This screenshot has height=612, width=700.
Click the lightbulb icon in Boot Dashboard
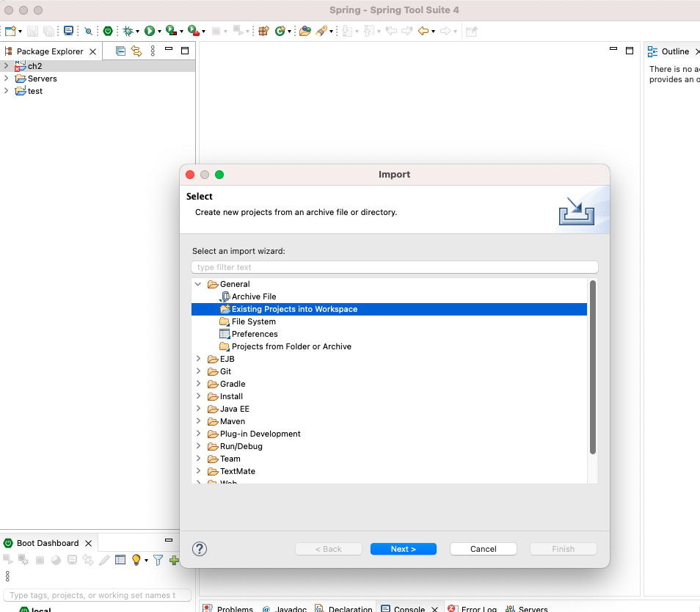point(136,560)
